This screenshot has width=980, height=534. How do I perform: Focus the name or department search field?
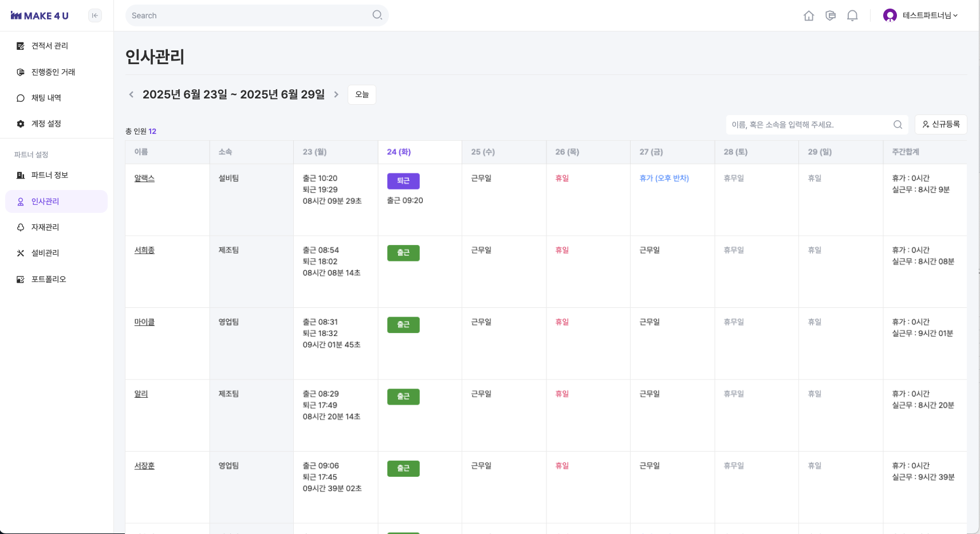pos(808,125)
